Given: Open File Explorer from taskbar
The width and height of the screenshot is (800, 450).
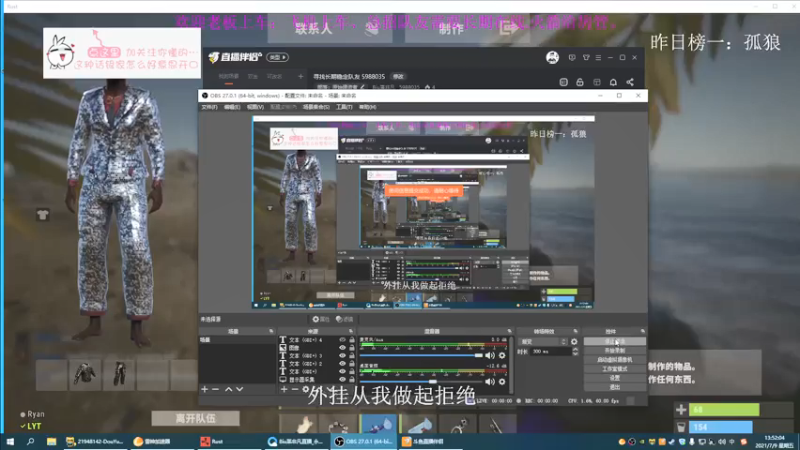Looking at the screenshot, I should 51,441.
